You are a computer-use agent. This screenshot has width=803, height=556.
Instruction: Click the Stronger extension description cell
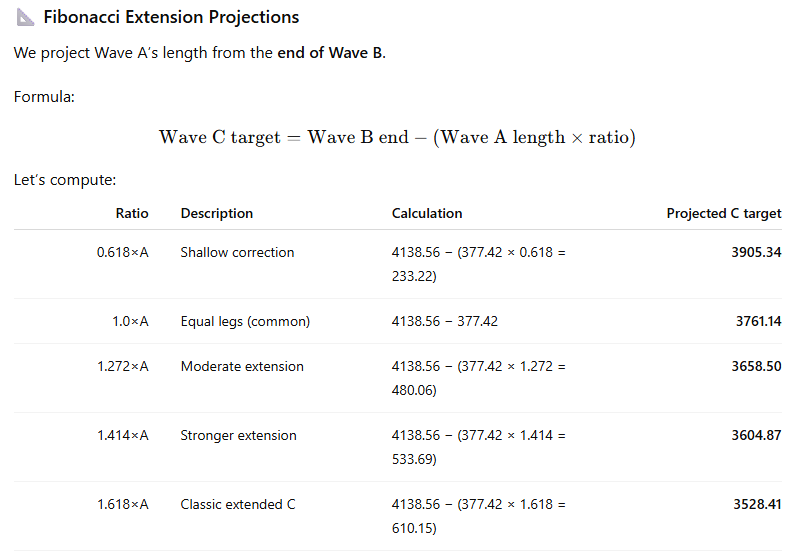238,435
